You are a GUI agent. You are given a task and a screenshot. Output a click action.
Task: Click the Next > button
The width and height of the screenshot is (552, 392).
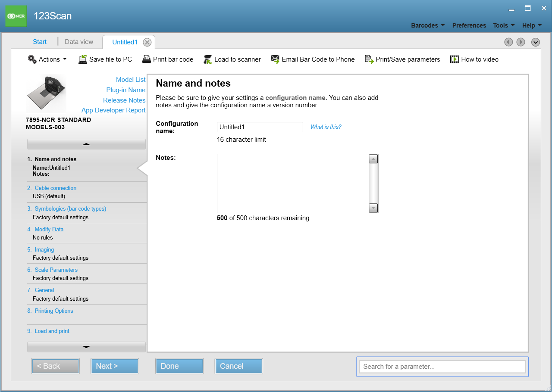(x=115, y=366)
